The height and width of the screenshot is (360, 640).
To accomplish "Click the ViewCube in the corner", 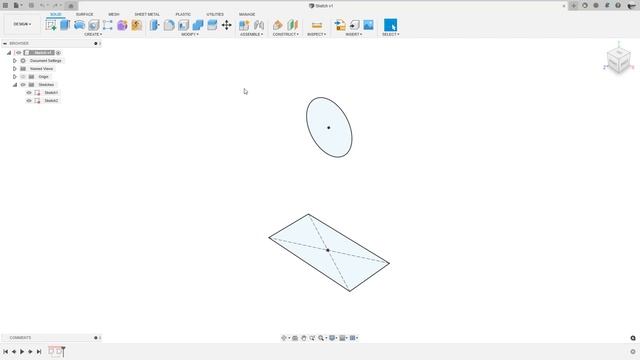I will pos(618,60).
